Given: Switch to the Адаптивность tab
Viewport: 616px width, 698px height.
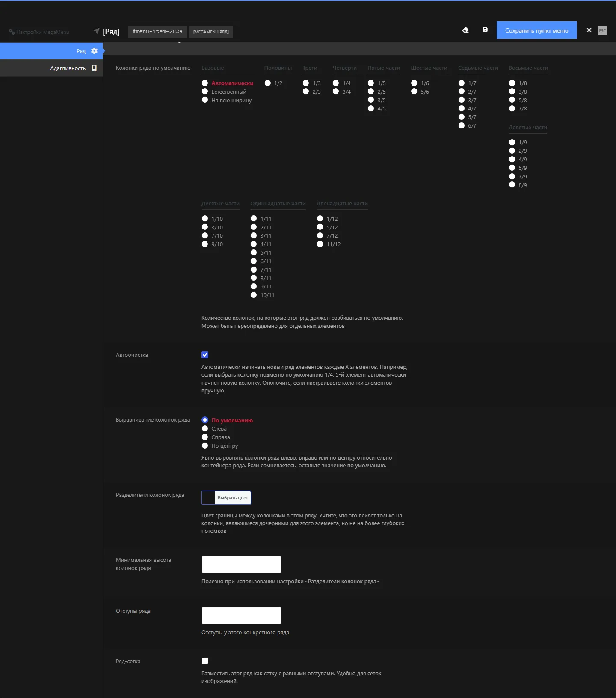Looking at the screenshot, I should [51, 68].
